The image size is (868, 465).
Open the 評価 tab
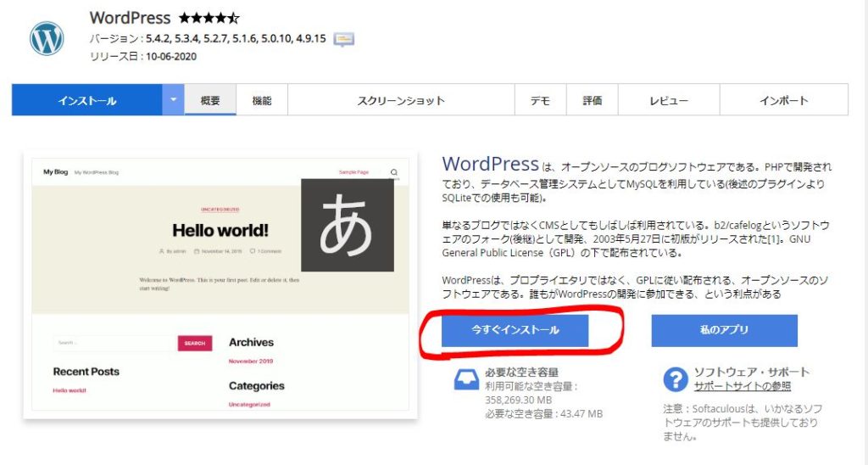593,100
